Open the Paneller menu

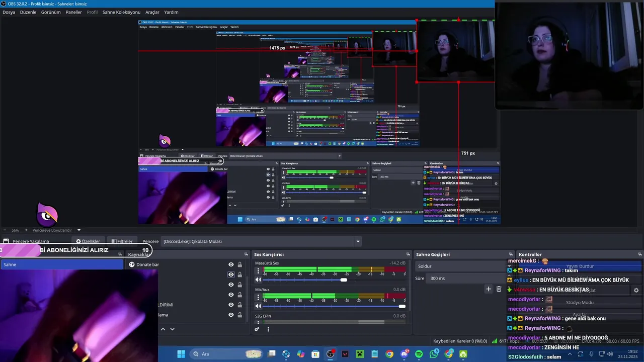(73, 12)
